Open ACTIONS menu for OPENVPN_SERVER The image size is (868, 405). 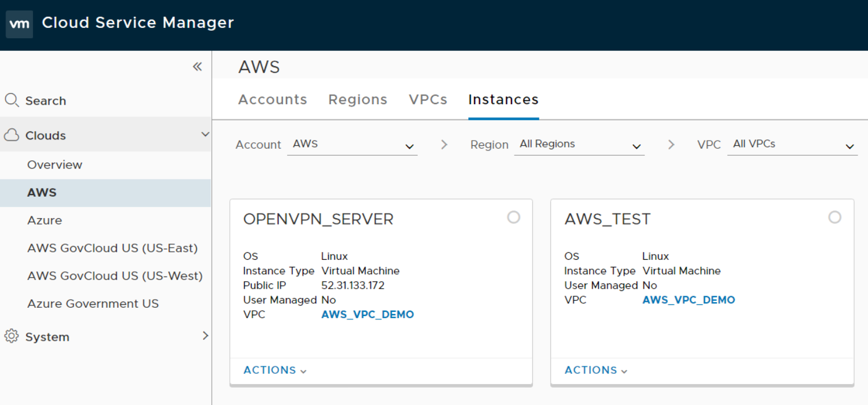point(275,370)
